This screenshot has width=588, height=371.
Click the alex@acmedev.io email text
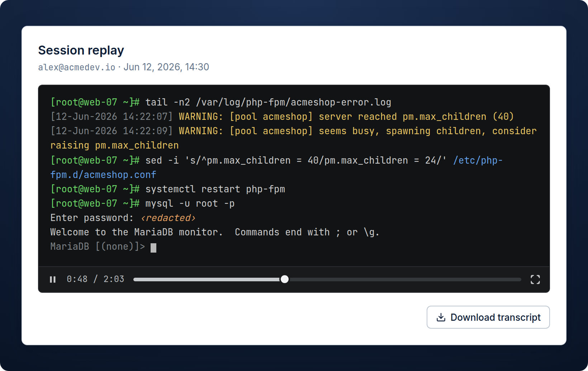tap(77, 67)
